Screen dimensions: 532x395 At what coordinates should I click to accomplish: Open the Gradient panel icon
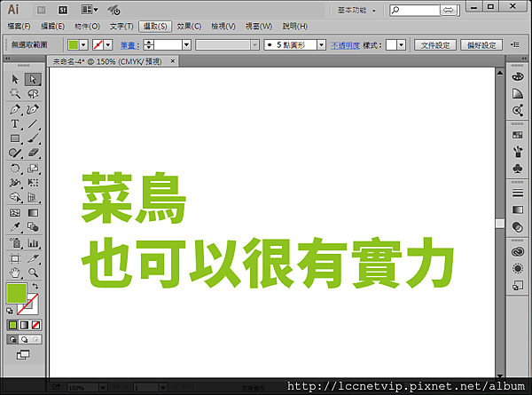[x=518, y=209]
